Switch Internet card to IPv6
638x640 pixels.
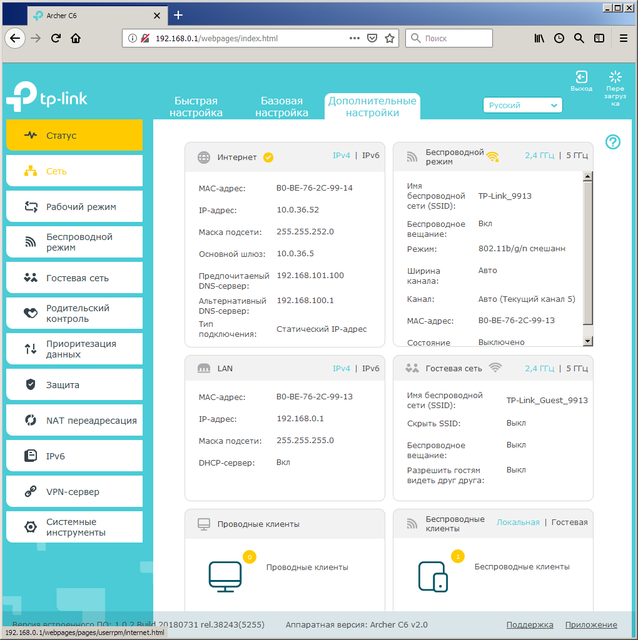click(371, 156)
